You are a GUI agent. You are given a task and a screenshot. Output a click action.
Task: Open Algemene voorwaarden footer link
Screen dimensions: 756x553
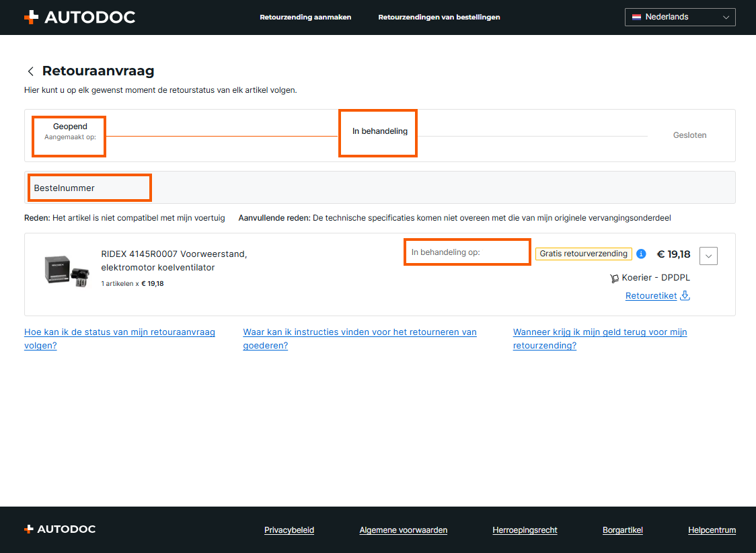coord(403,530)
